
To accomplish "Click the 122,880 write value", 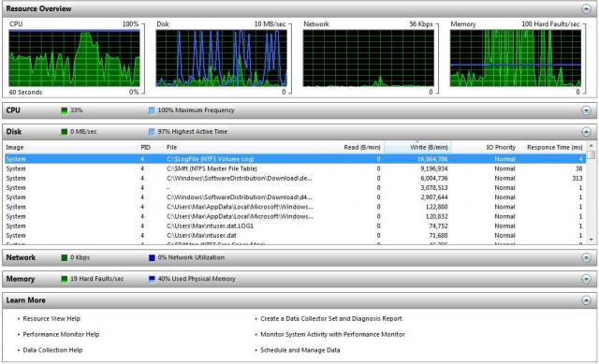I will pos(437,207).
